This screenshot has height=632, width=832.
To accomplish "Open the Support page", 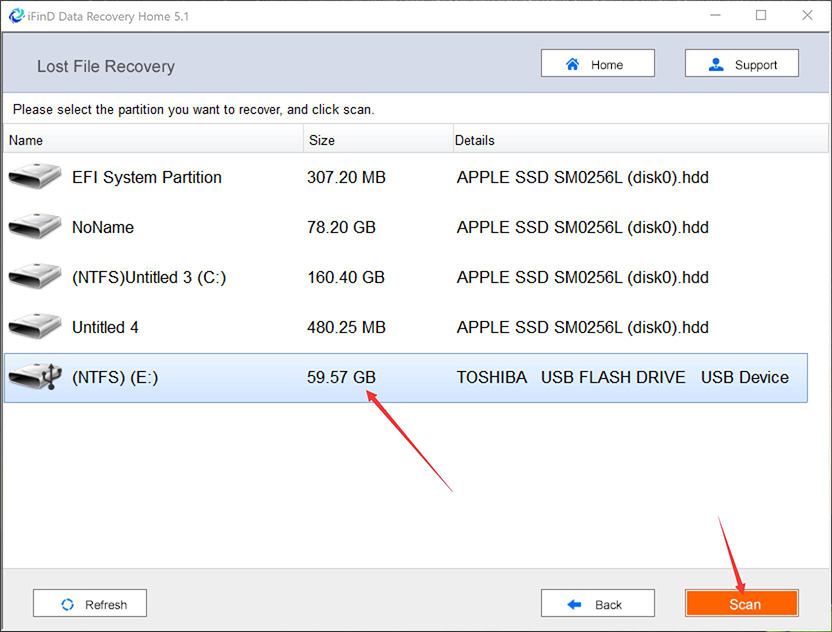I will [741, 63].
